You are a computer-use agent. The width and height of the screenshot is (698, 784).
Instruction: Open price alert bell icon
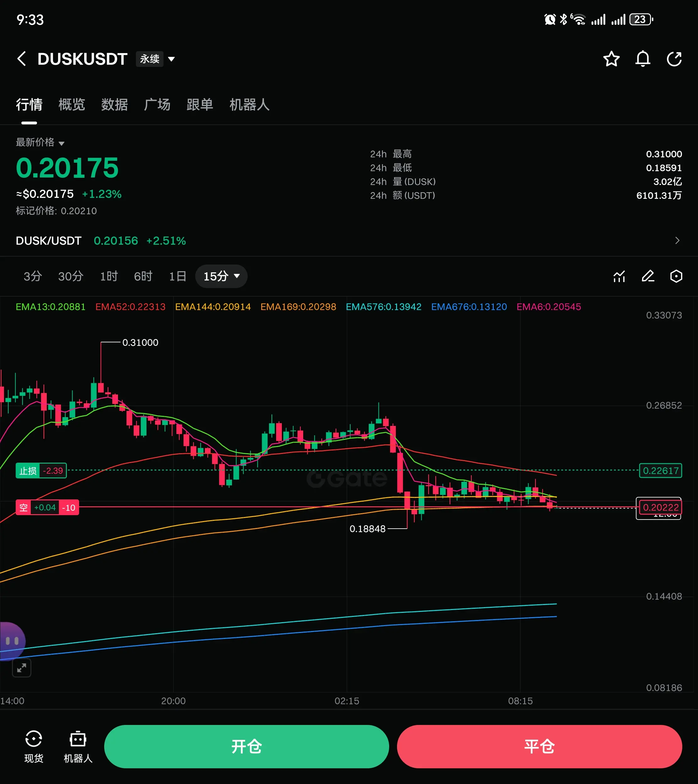click(643, 59)
